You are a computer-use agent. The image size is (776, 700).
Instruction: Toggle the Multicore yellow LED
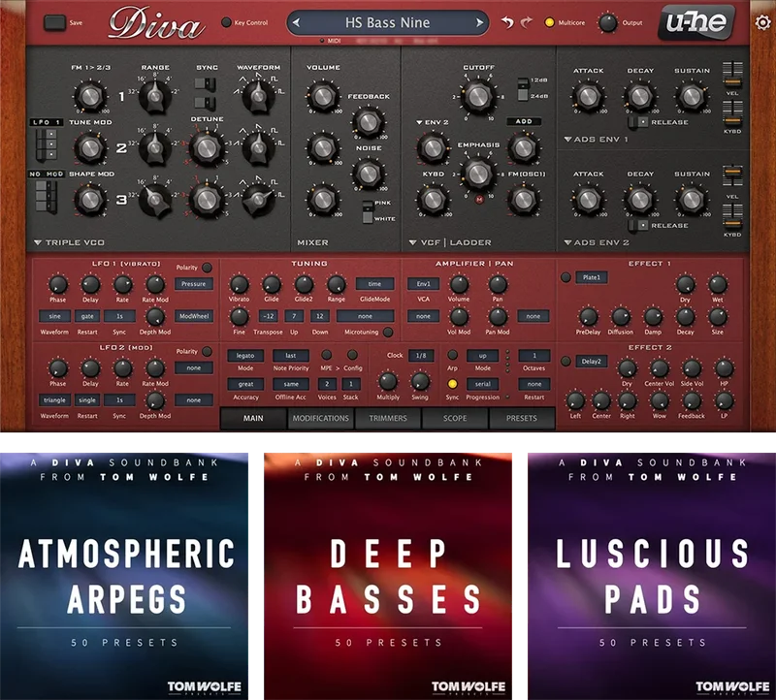(x=549, y=22)
